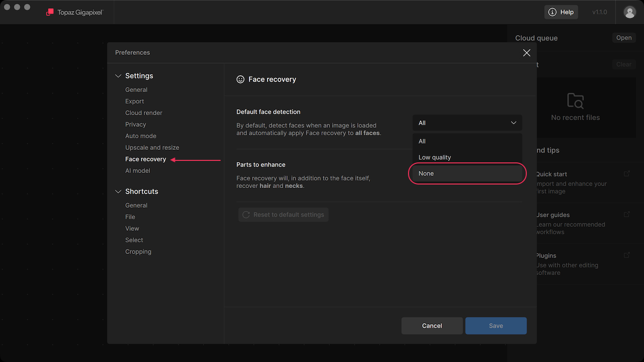The width and height of the screenshot is (644, 362).
Task: Collapse the Shortcuts section chevron
Action: coord(118,192)
